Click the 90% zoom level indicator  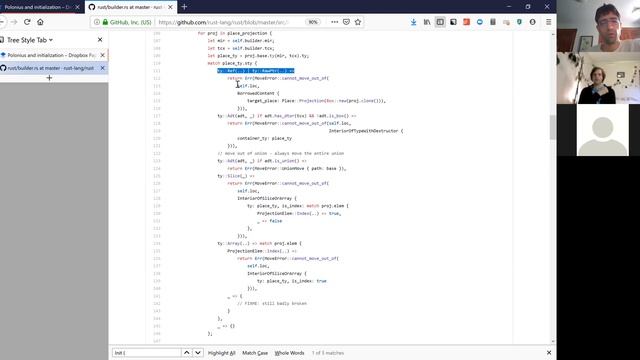coord(313,22)
